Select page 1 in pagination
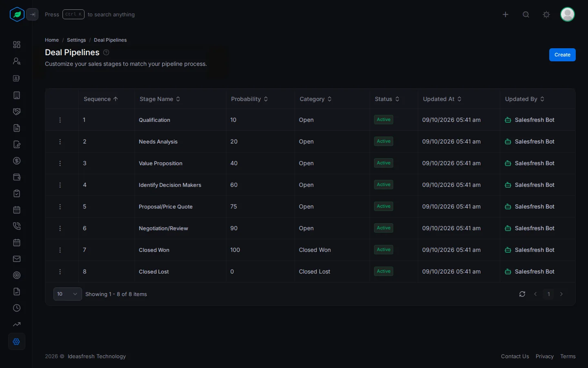The height and width of the screenshot is (368, 588). click(549, 294)
